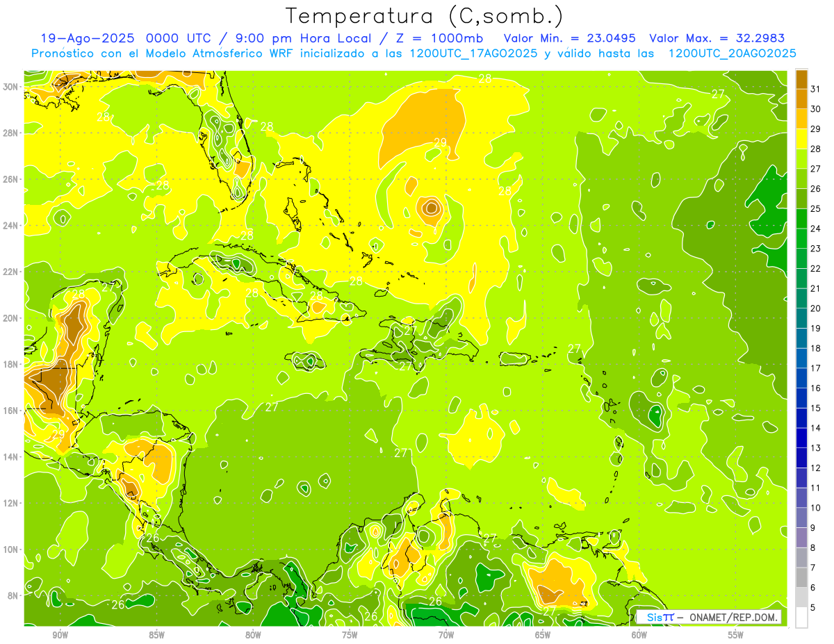Click the colorbar legend value '21'
834x644 pixels.
coord(817,288)
